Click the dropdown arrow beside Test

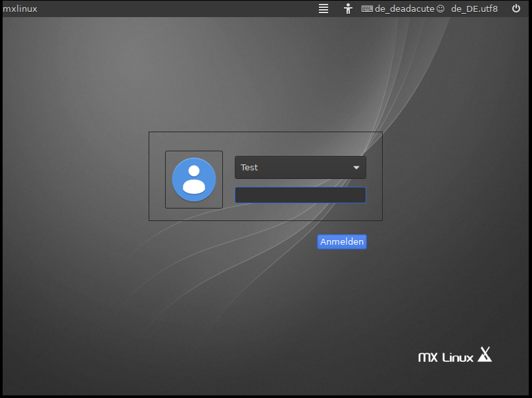click(356, 168)
